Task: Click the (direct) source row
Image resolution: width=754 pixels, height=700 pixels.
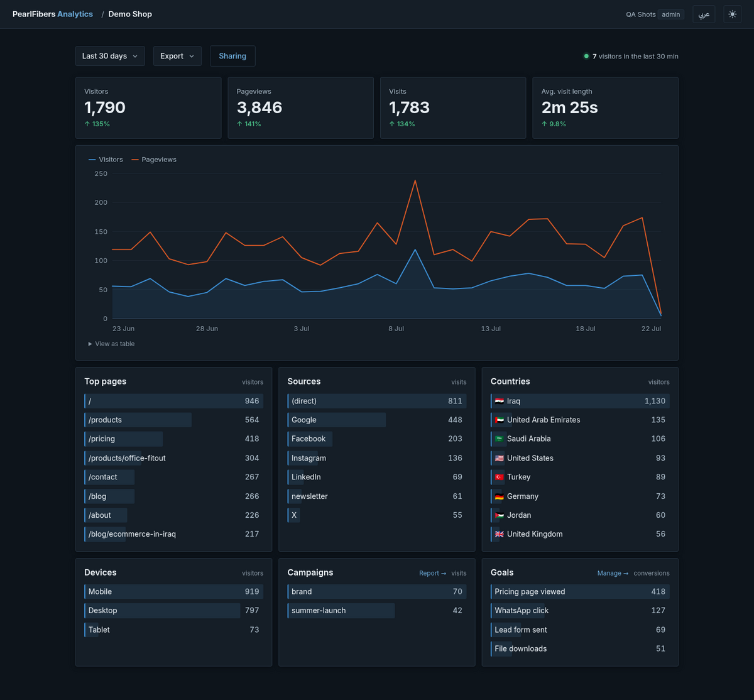Action: [376, 401]
